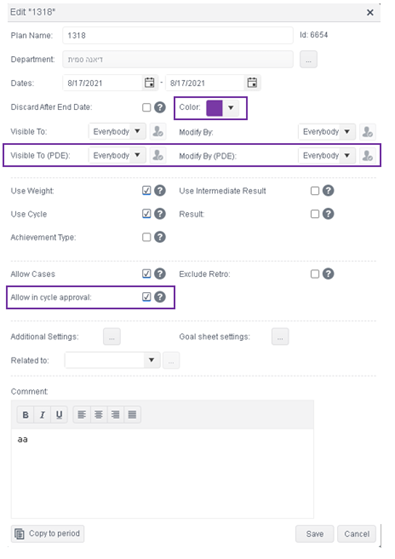Center align the comment text
The image size is (395, 559).
pos(98,415)
